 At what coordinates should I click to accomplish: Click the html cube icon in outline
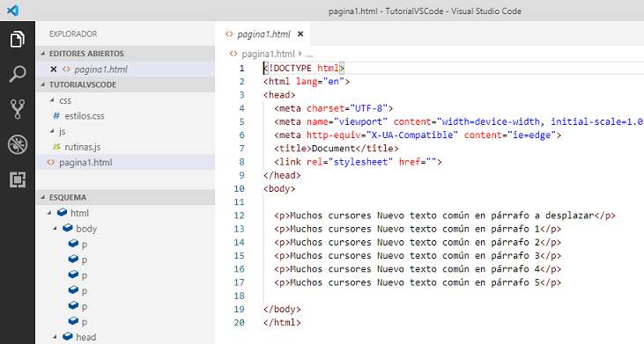tap(62, 212)
